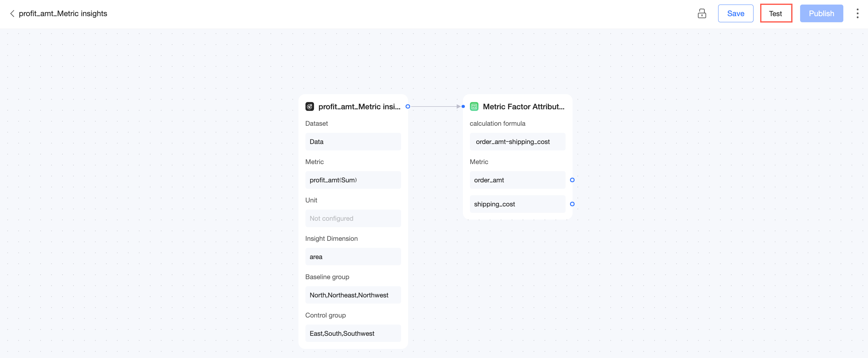Click the Publish button

(821, 13)
